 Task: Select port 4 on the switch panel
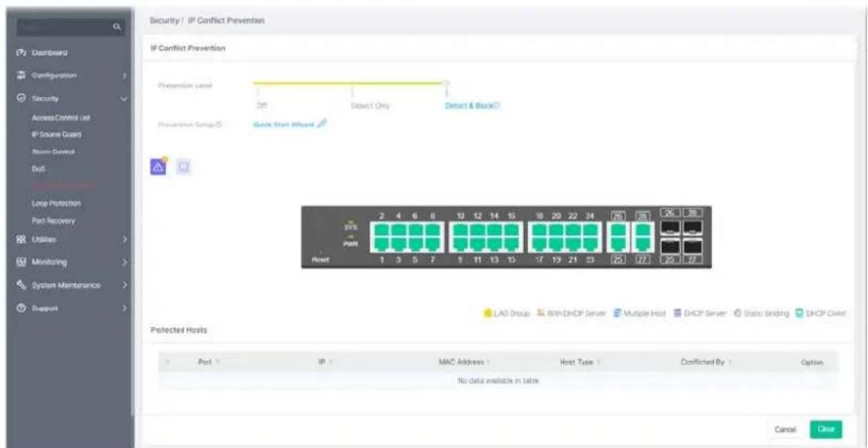coord(399,230)
